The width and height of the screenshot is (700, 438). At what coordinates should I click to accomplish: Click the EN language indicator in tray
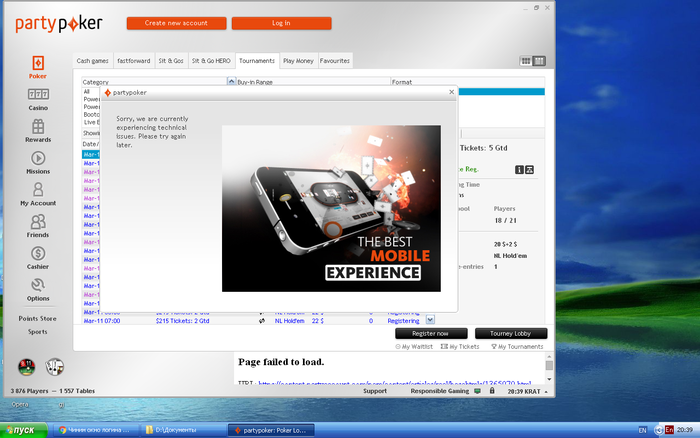click(x=642, y=430)
